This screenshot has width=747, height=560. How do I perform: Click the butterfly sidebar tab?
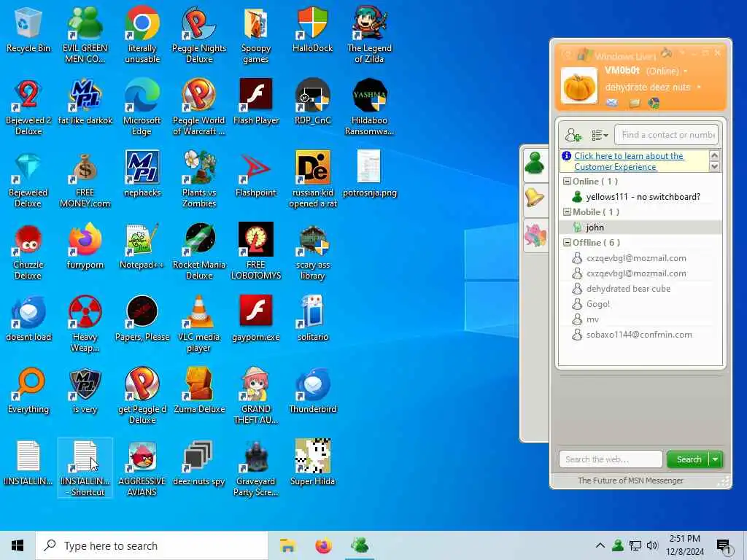tap(535, 236)
